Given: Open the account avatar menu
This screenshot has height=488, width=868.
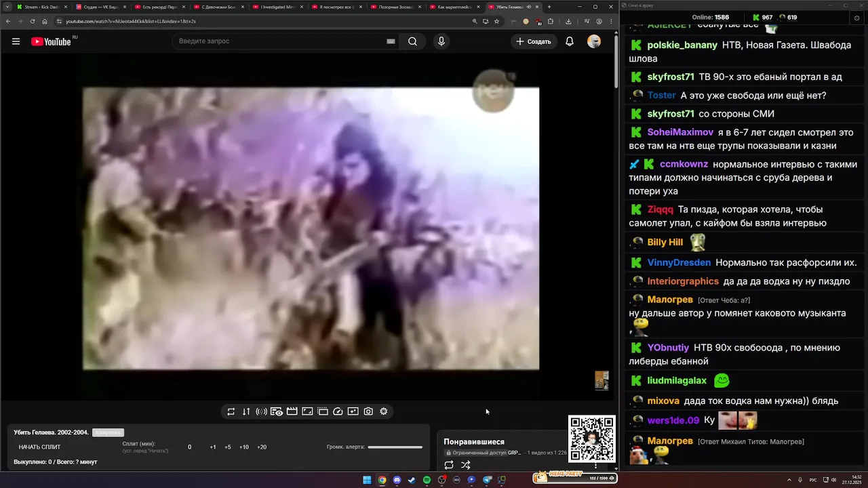Looking at the screenshot, I should [x=594, y=41].
